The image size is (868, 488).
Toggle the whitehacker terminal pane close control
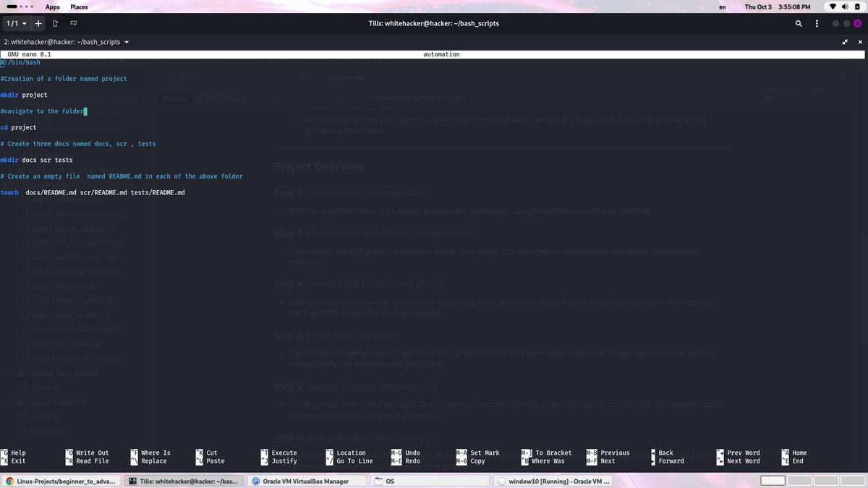(x=860, y=42)
